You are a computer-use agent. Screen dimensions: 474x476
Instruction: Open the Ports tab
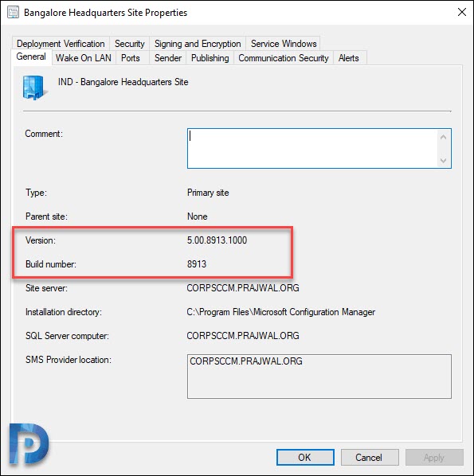[x=131, y=57]
